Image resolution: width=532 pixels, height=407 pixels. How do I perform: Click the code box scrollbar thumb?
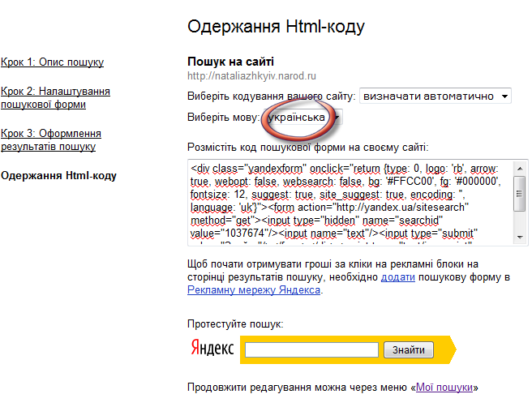click(520, 194)
